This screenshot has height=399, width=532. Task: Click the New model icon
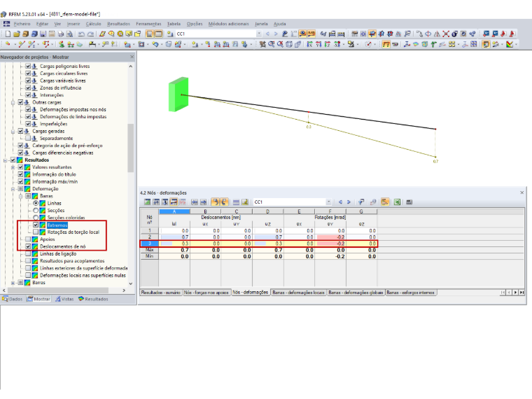(x=8, y=34)
